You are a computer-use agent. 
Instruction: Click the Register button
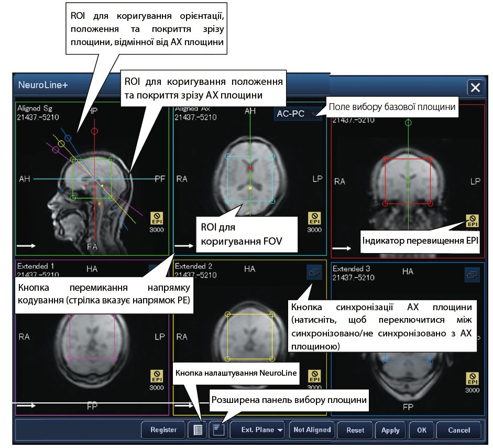(163, 430)
